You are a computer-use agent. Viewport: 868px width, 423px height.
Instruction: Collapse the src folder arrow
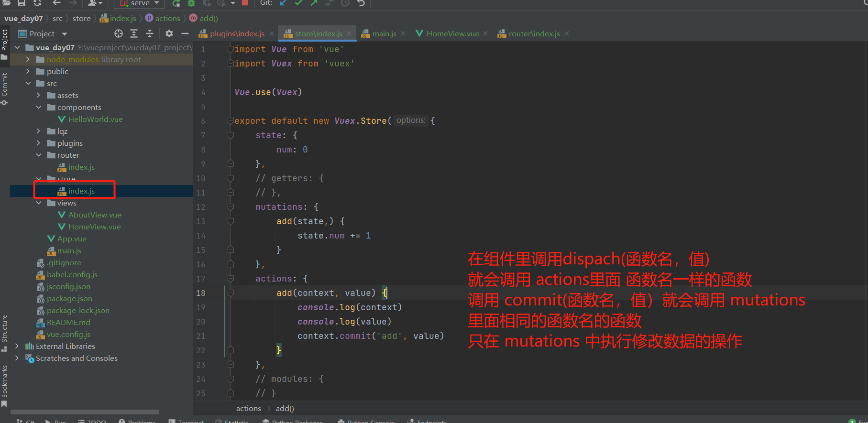coord(28,83)
